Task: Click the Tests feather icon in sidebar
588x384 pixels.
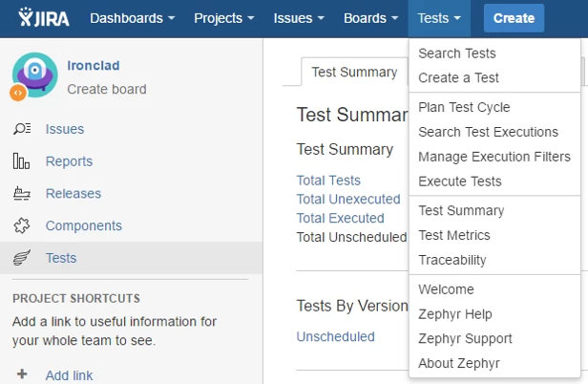Action: [x=22, y=258]
